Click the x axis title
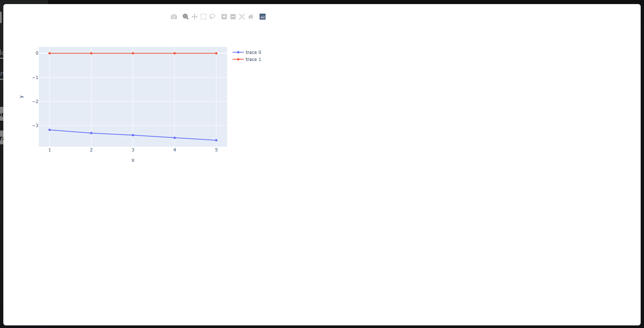The image size is (644, 328). [133, 160]
